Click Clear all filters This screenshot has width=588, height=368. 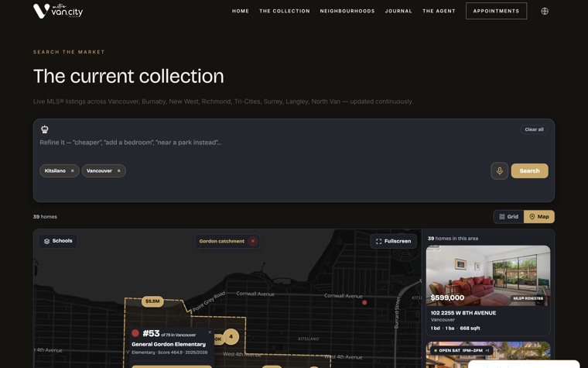point(534,129)
